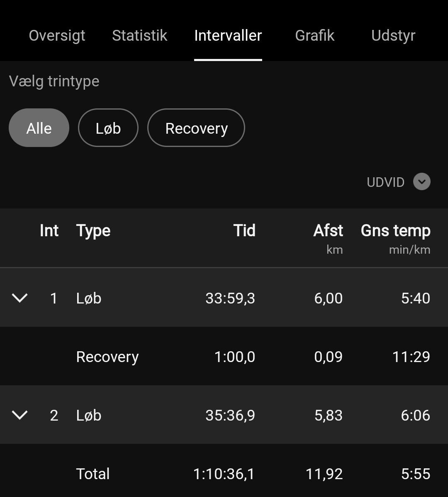
Task: Click the 33:59,3 time in interval 1
Action: coord(230,298)
